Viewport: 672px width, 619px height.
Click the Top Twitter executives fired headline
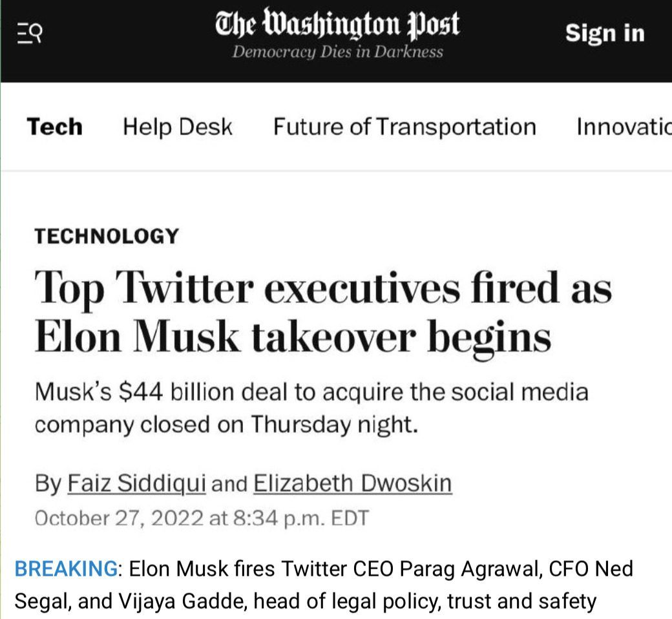pos(323,288)
